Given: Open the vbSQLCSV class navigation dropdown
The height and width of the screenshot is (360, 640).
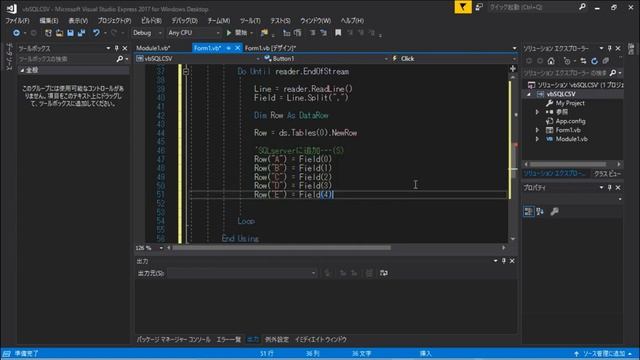Looking at the screenshot, I should pyautogui.click(x=198, y=59).
